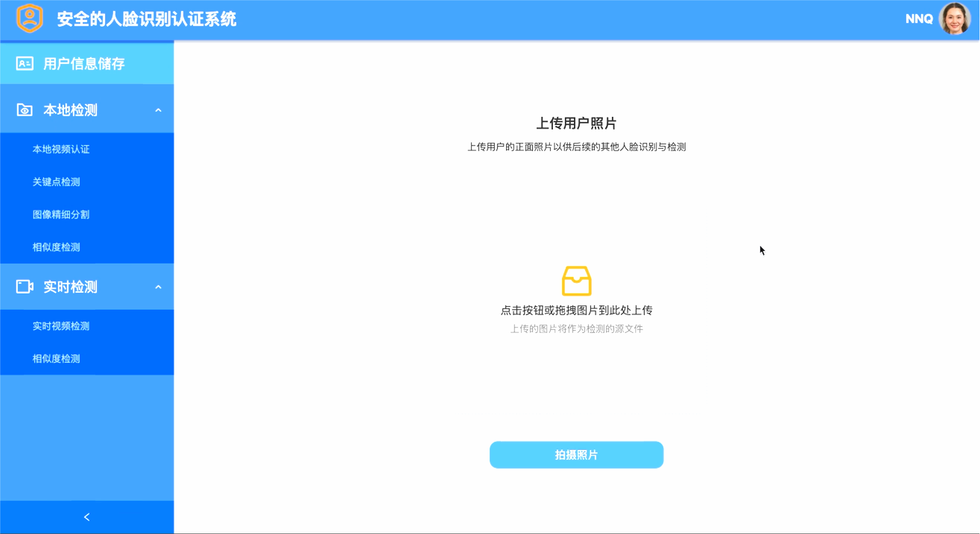The image size is (980, 534).
Task: Open 关键点检测 in sidebar
Action: [x=87, y=182]
